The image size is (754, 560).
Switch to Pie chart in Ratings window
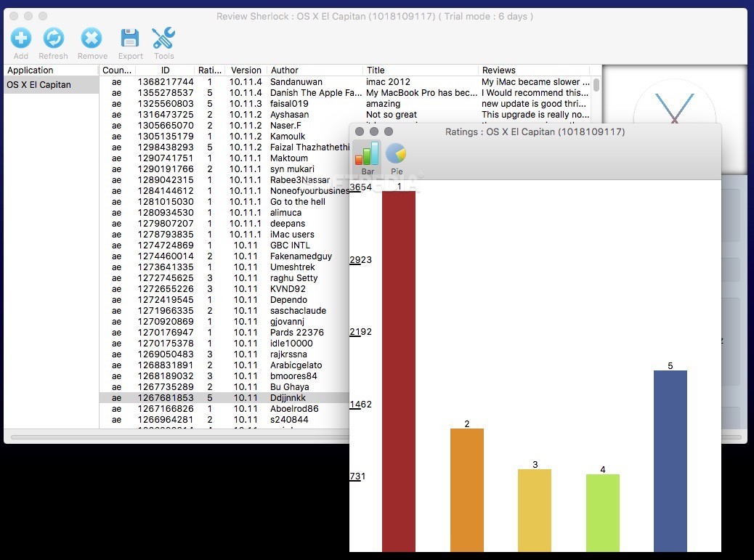(x=396, y=159)
